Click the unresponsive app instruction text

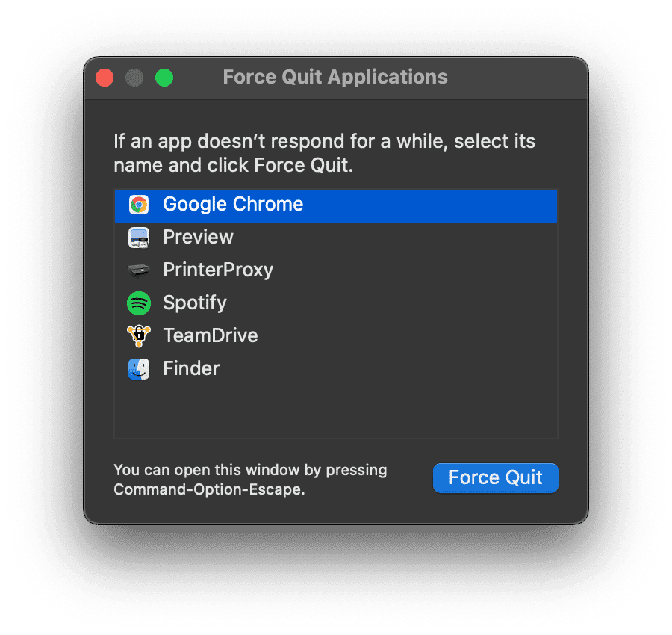tap(325, 152)
